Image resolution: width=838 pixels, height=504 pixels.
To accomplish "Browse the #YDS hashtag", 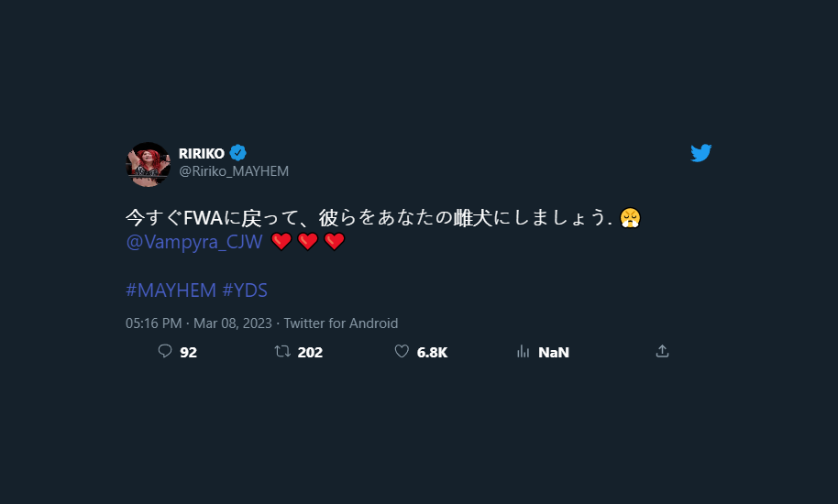I will tap(245, 290).
